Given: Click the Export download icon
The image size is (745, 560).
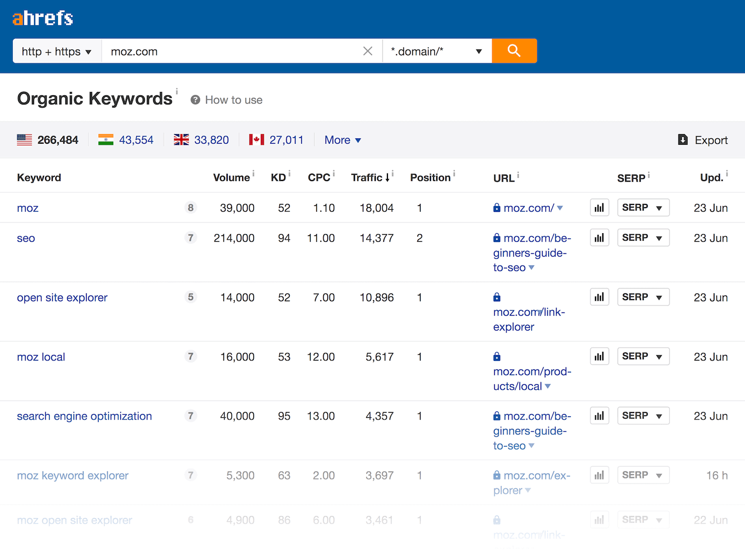Looking at the screenshot, I should coord(683,139).
